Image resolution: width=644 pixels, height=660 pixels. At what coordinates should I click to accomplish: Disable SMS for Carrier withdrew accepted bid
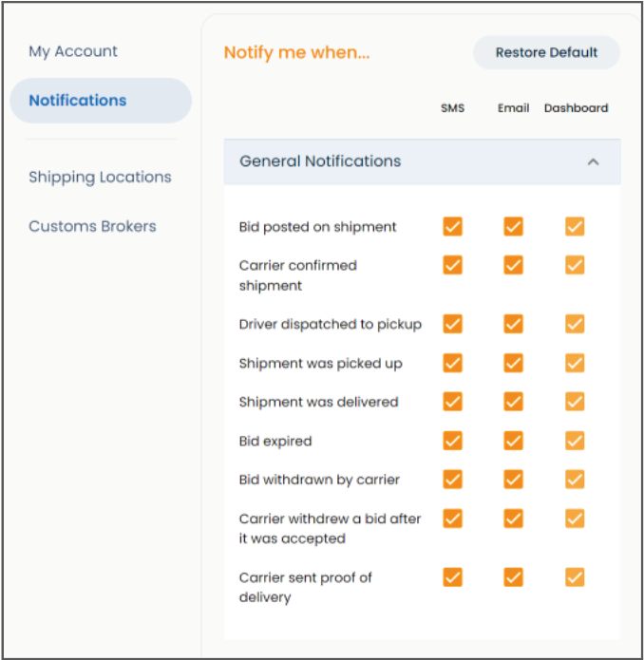pos(452,519)
